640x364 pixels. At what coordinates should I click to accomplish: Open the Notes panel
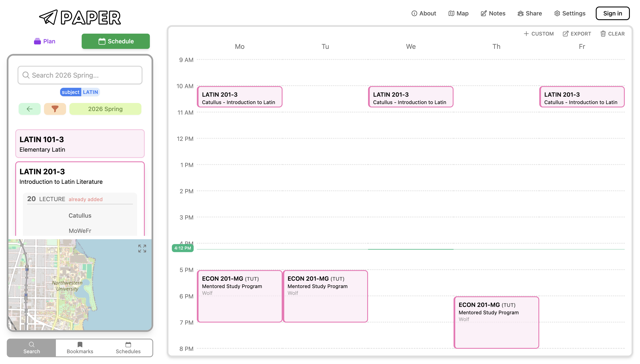tap(492, 13)
